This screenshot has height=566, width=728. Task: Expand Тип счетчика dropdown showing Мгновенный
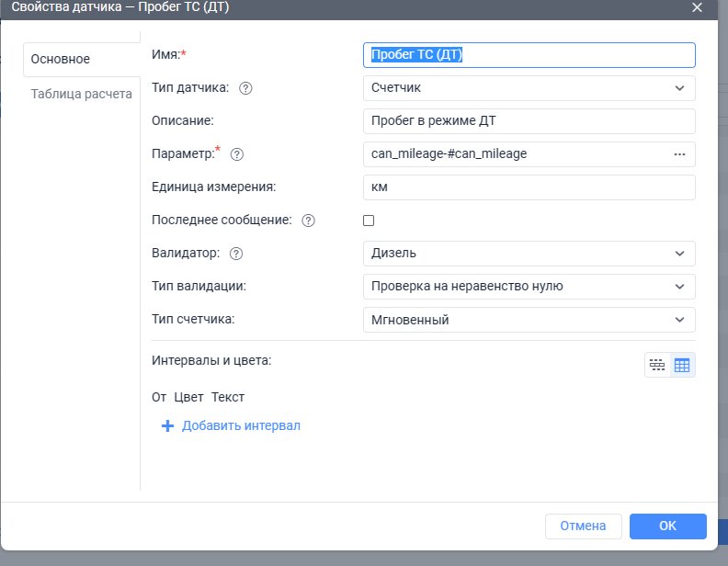pyautogui.click(x=529, y=320)
